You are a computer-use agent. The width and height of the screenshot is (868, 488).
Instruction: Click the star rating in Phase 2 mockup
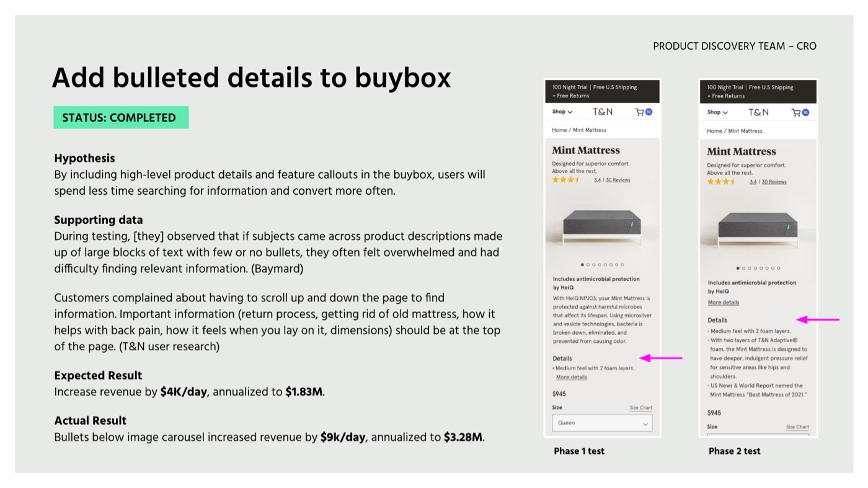pos(720,182)
